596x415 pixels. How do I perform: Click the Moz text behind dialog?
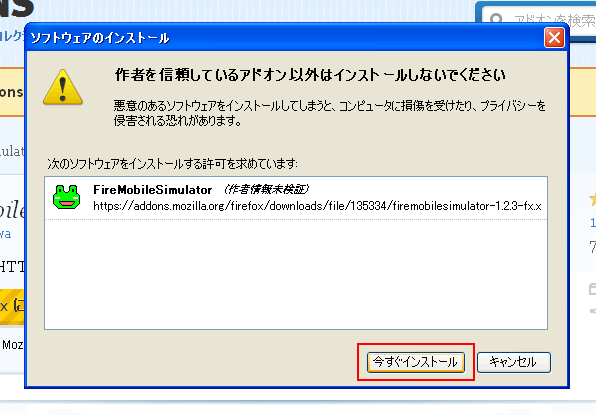click(12, 345)
